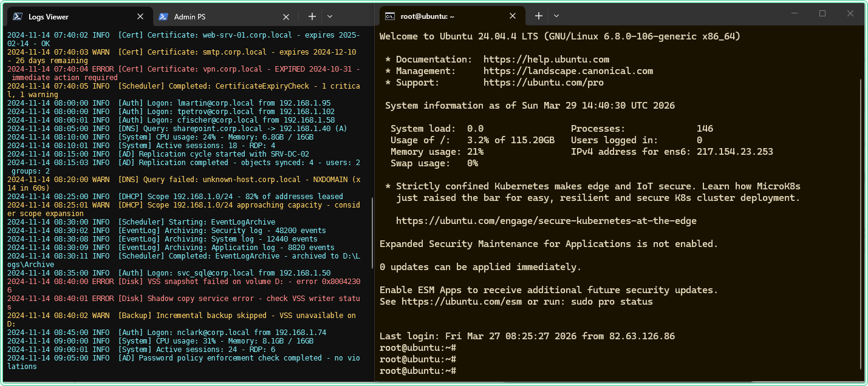Select the root@ubuntu: ~ tab
The width and height of the screenshot is (868, 386).
(x=451, y=16)
